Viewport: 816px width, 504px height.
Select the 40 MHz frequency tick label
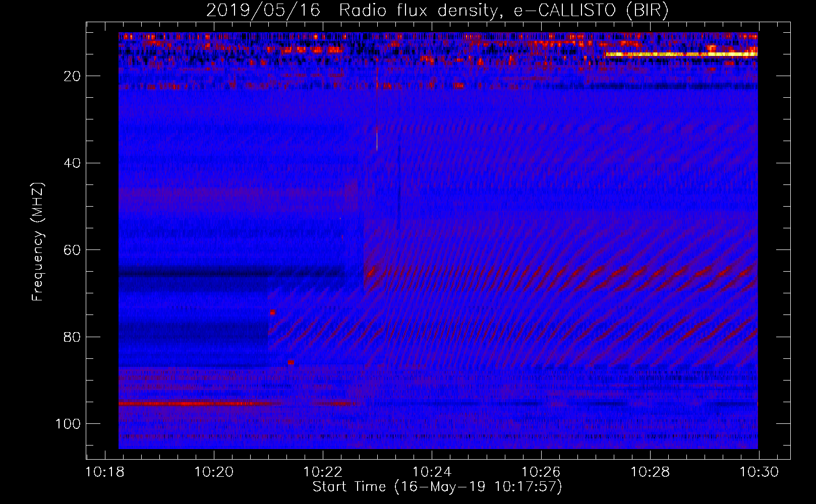(72, 163)
